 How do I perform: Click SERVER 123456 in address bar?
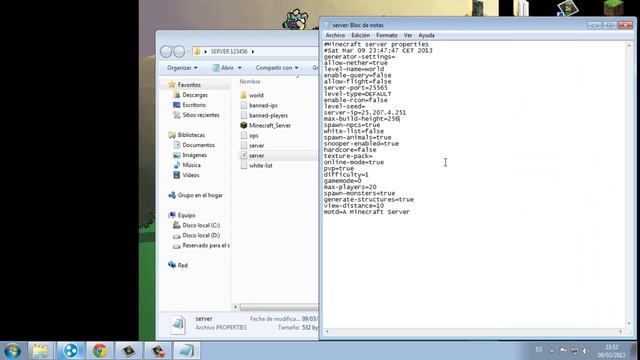229,51
